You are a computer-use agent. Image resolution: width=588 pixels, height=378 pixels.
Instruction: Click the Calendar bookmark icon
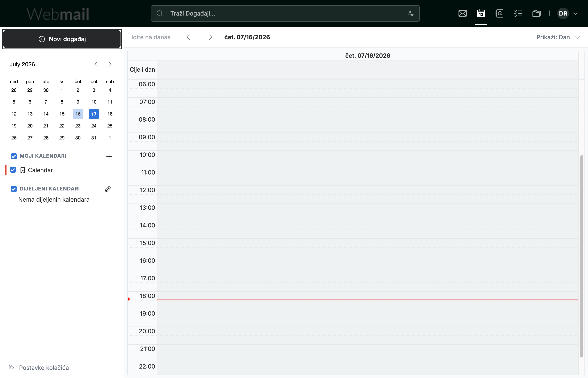tap(23, 170)
